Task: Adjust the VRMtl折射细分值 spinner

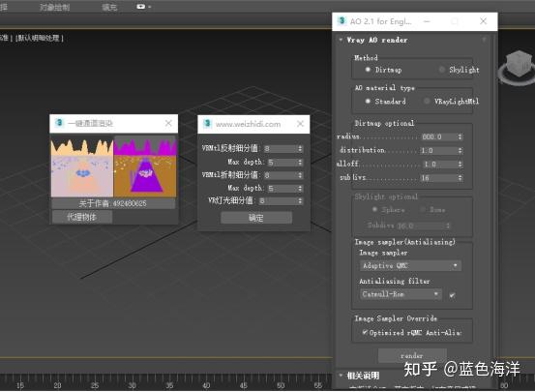Action: 300,175
